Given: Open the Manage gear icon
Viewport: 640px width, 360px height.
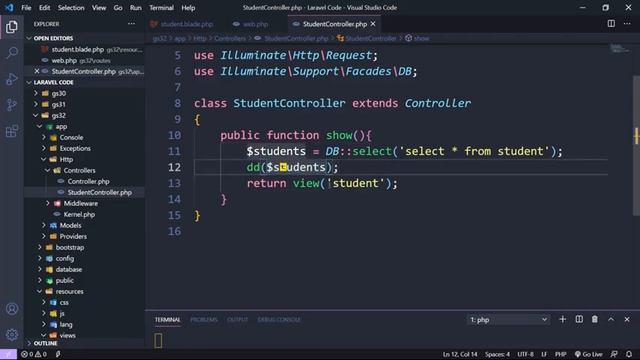Looking at the screenshot, I should pos(12,335).
